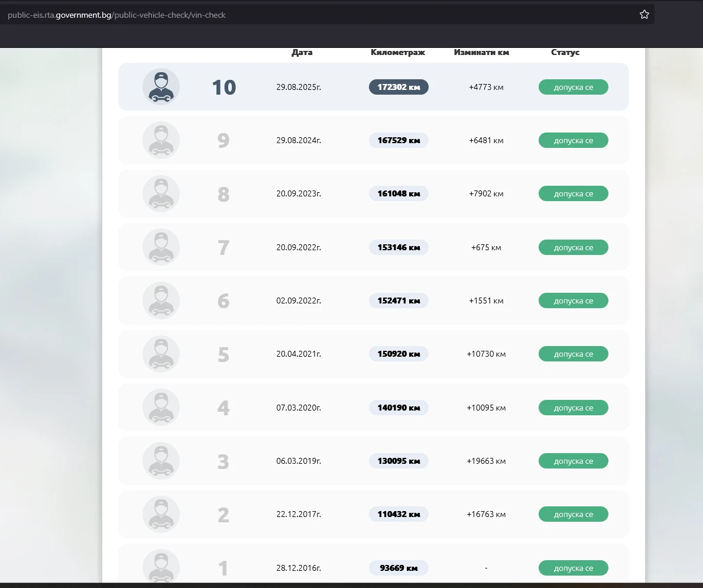Click the browser URL address field

pyautogui.click(x=319, y=15)
